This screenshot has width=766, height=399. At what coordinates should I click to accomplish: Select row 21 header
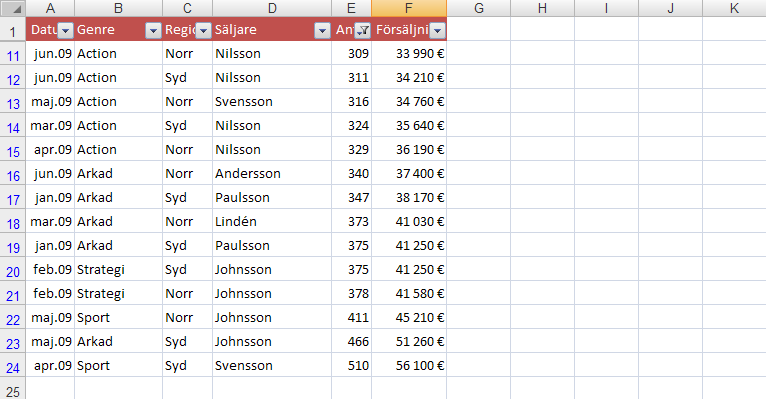click(x=13, y=293)
